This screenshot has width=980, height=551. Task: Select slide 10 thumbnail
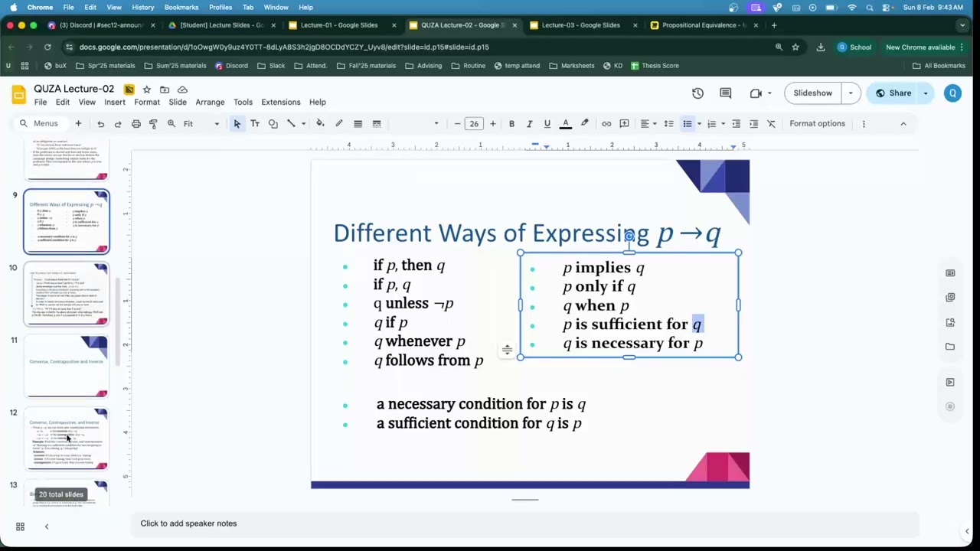tap(67, 295)
